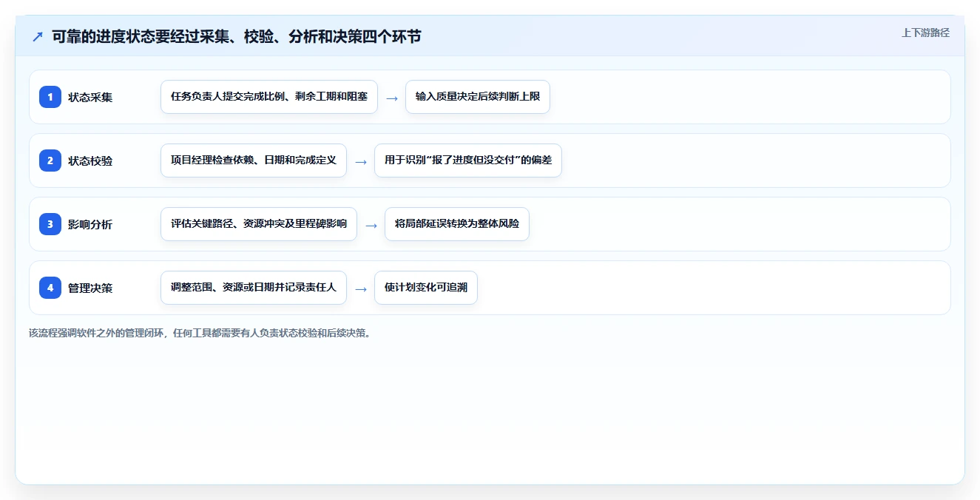980x500 pixels.
Task: Click the heading 可靠的进度状态要经过采集
Action: coord(237,36)
